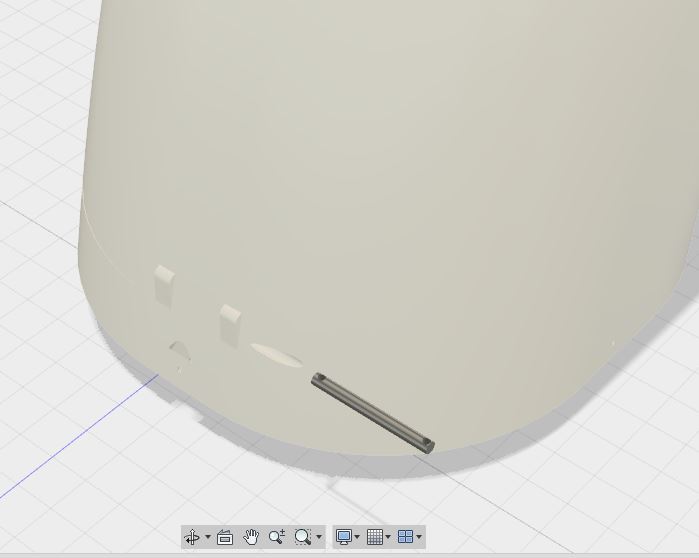Expand the Display Settings dropdown arrow
Image resolution: width=699 pixels, height=558 pixels.
[357, 537]
